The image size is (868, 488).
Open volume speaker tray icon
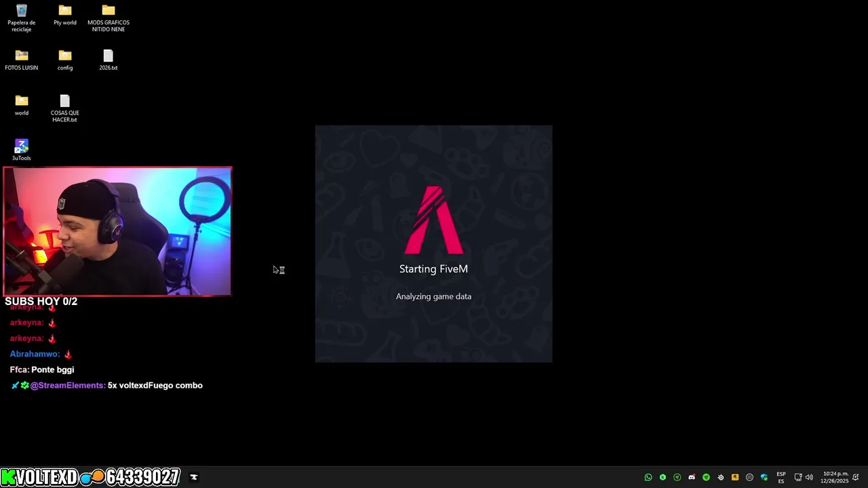click(809, 477)
